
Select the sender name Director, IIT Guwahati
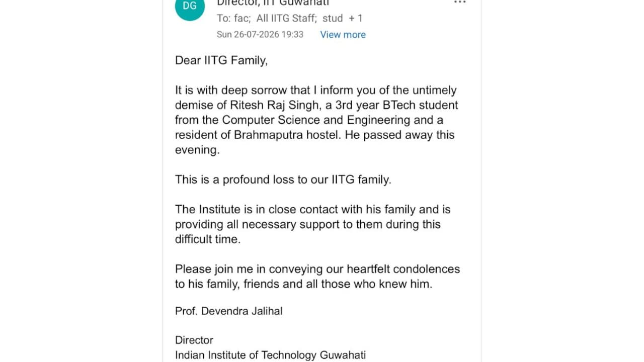(273, 3)
